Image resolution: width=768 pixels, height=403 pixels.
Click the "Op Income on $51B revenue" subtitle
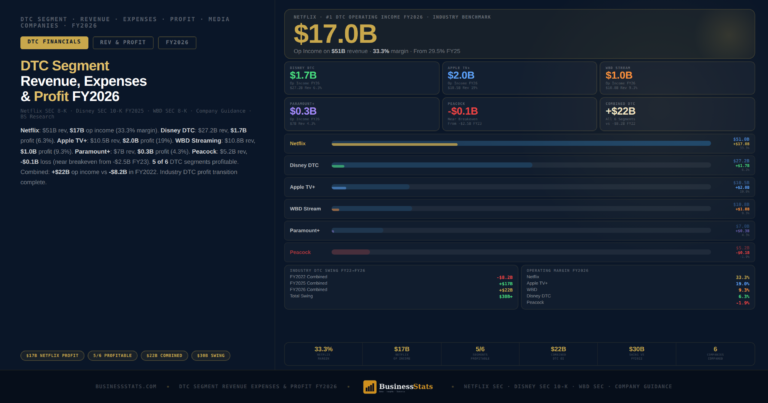click(x=377, y=51)
